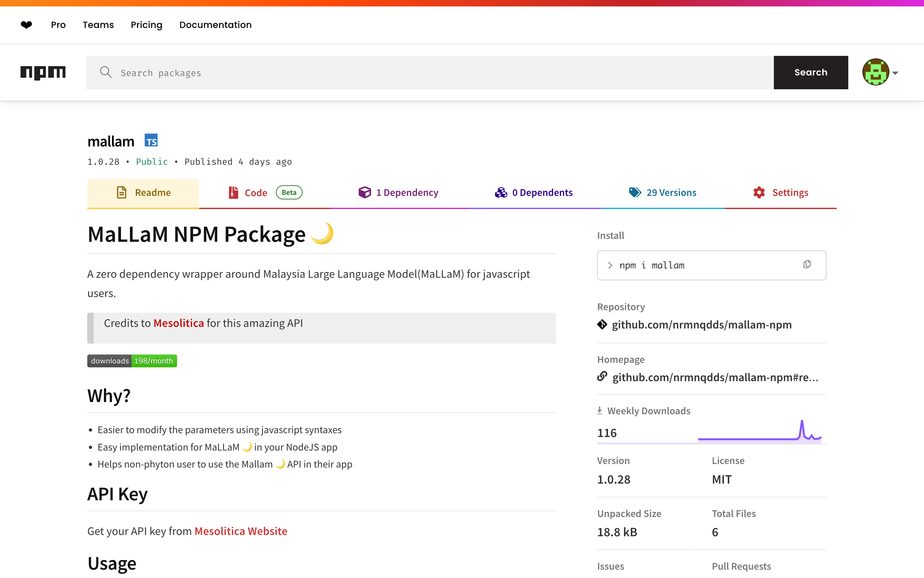Image resolution: width=924 pixels, height=578 pixels.
Task: Click the Search packages input field
Action: [430, 73]
